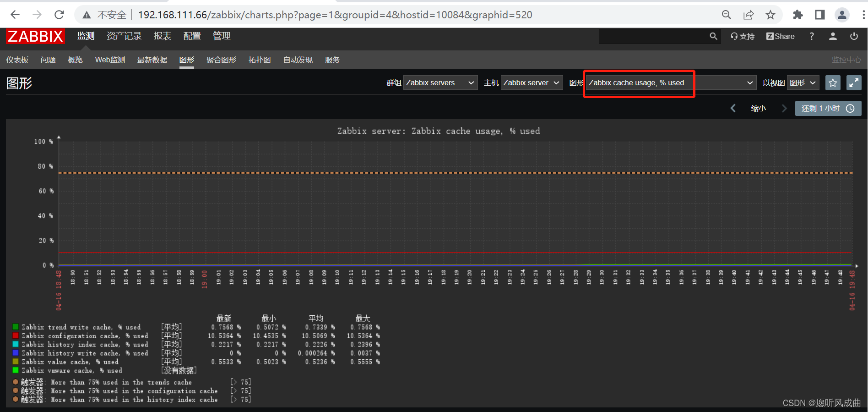
Task: Bookmark this page with star icon
Action: coord(770,15)
